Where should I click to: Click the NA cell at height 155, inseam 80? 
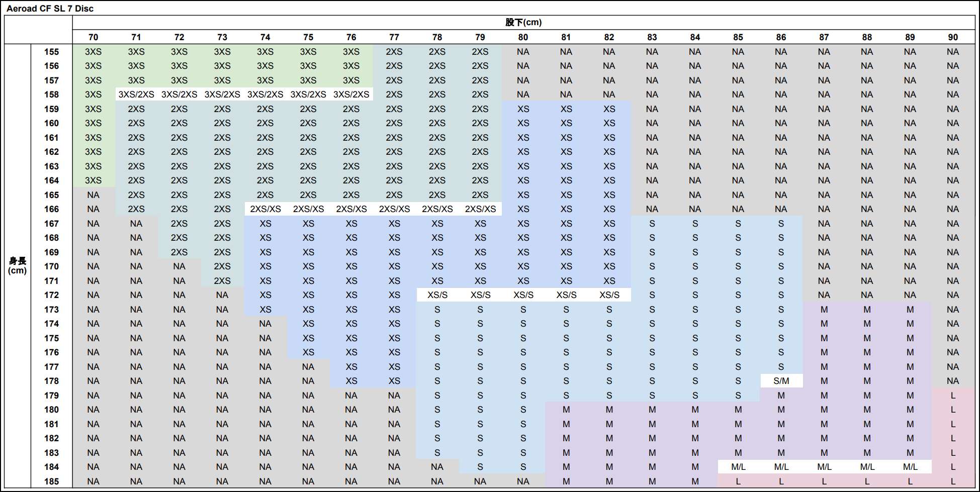click(523, 52)
